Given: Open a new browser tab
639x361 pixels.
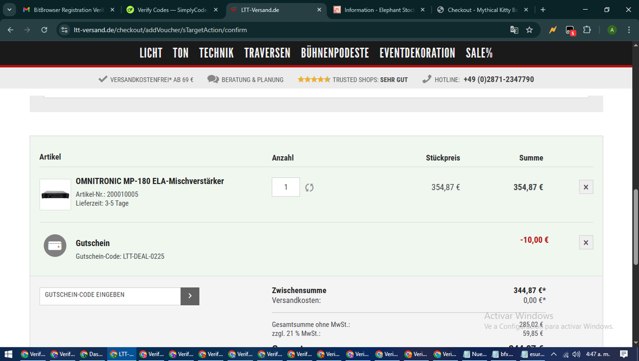Looking at the screenshot, I should (543, 9).
